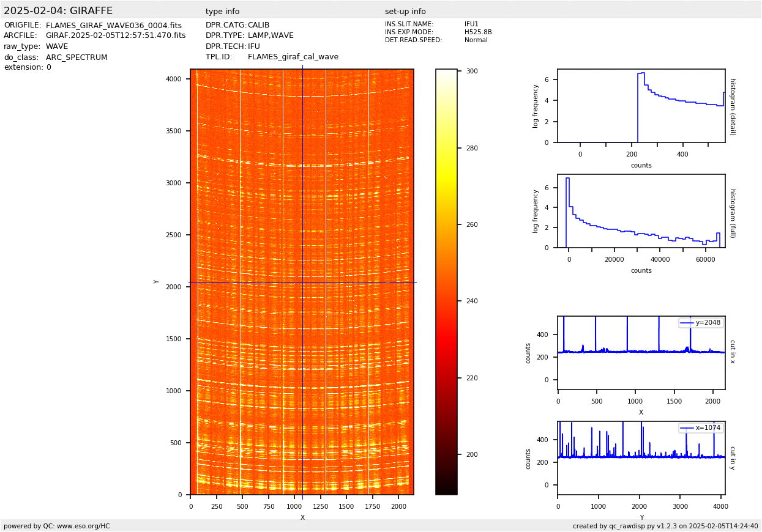Click the qc_rawdisp.py creation note in footer
Viewport: 762px width, 532px height.
(x=665, y=526)
